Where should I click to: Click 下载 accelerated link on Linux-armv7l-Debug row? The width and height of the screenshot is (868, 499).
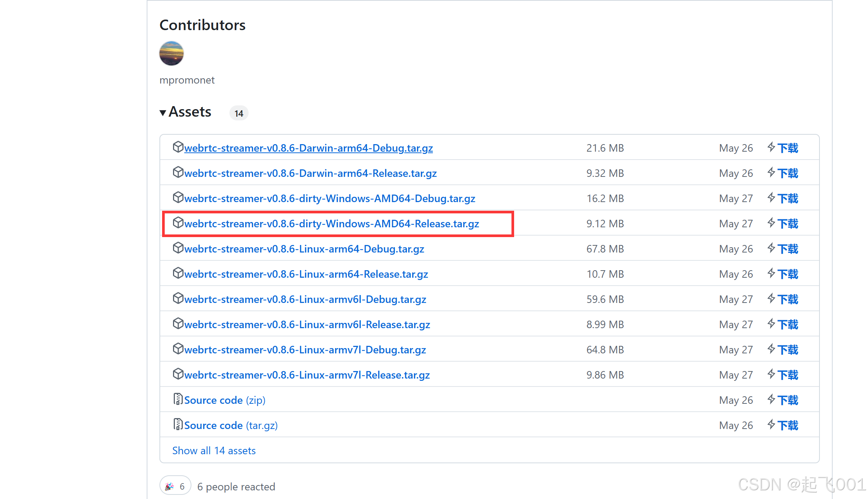(788, 350)
